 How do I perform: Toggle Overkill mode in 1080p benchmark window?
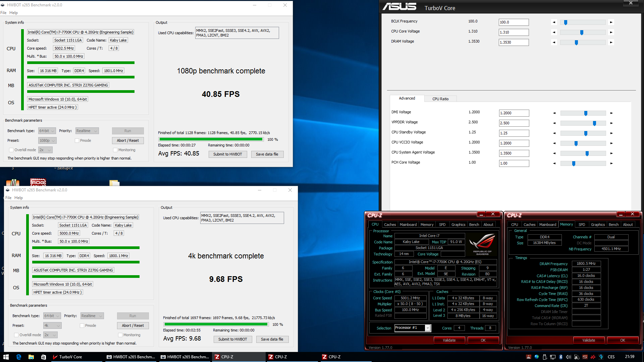[x=11, y=150]
